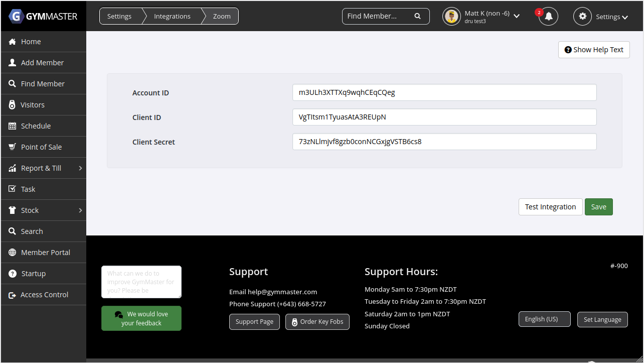Navigate to Integrations breadcrumb
This screenshot has width=644, height=363.
click(x=172, y=16)
